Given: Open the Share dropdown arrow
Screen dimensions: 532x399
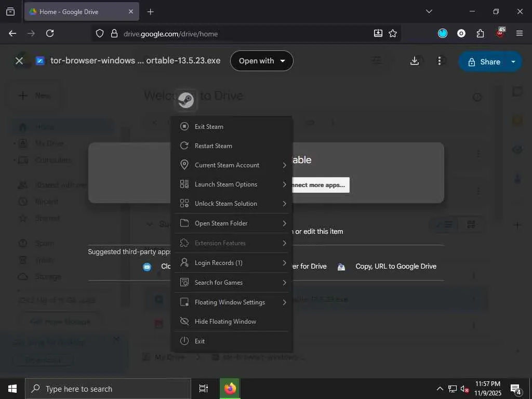Looking at the screenshot, I should (513, 62).
